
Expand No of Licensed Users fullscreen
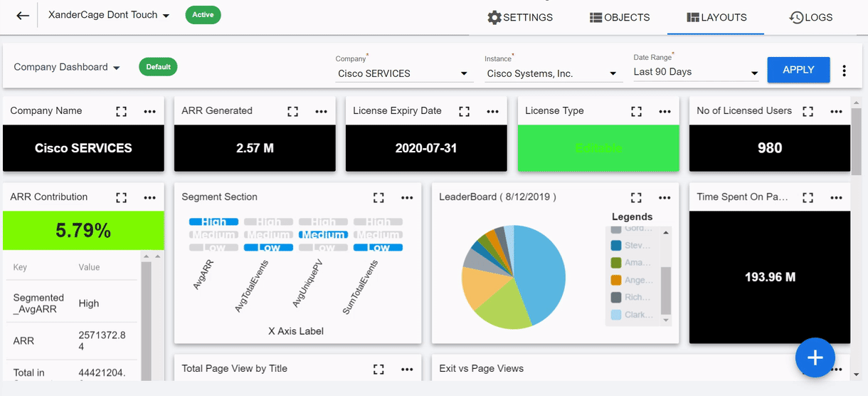coord(808,111)
